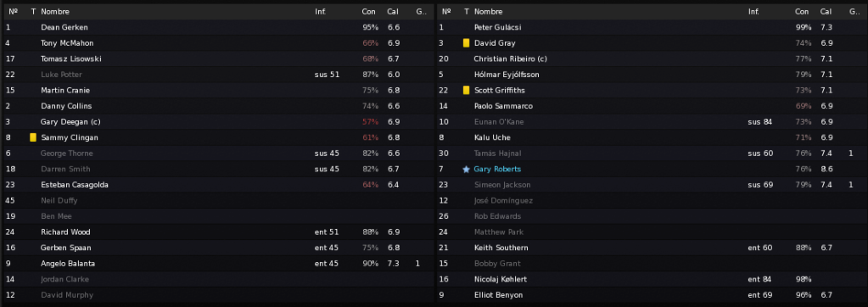
Task: Open Gary Roberts player link
Action: [497, 170]
